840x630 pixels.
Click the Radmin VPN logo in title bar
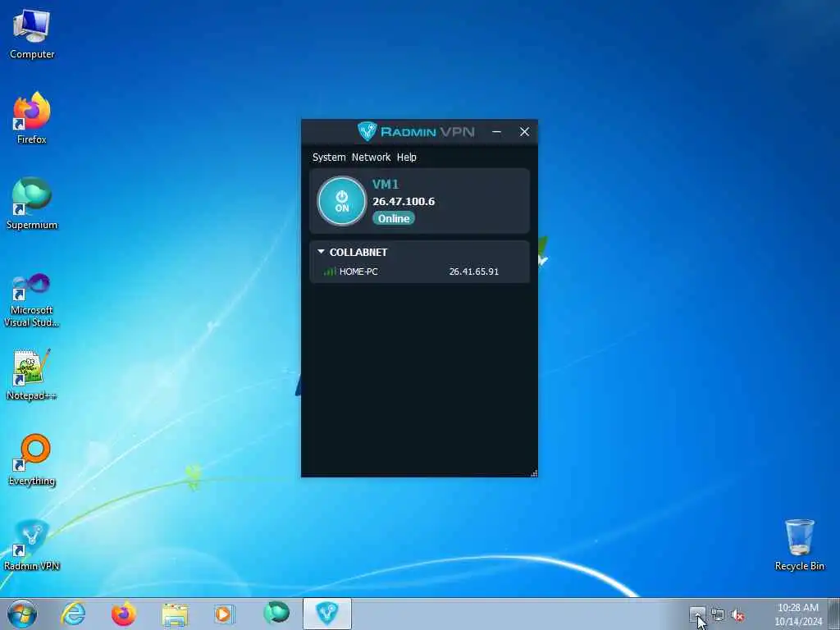point(416,131)
